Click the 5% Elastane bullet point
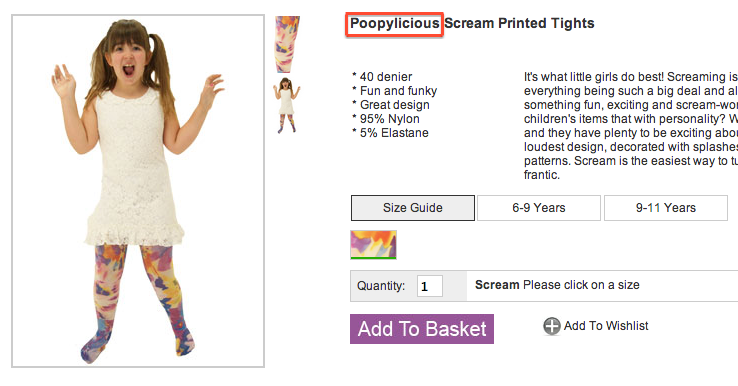 coord(390,133)
